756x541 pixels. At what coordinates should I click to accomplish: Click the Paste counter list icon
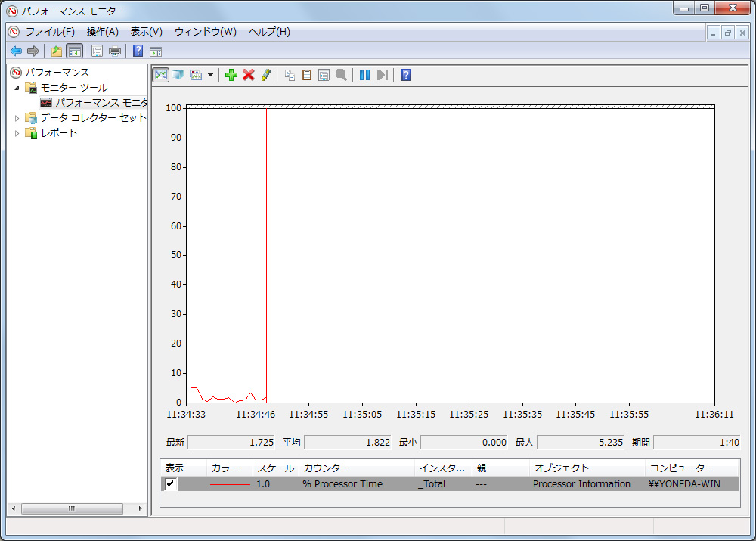pyautogui.click(x=307, y=75)
